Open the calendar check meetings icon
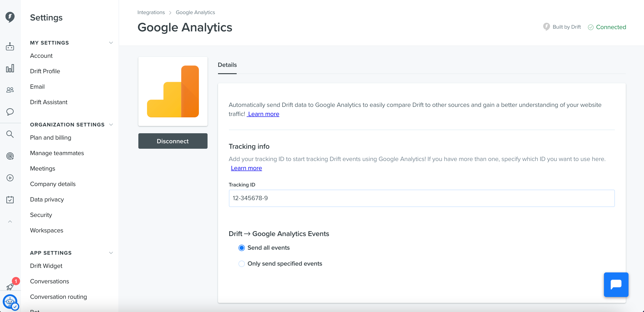 (10, 200)
